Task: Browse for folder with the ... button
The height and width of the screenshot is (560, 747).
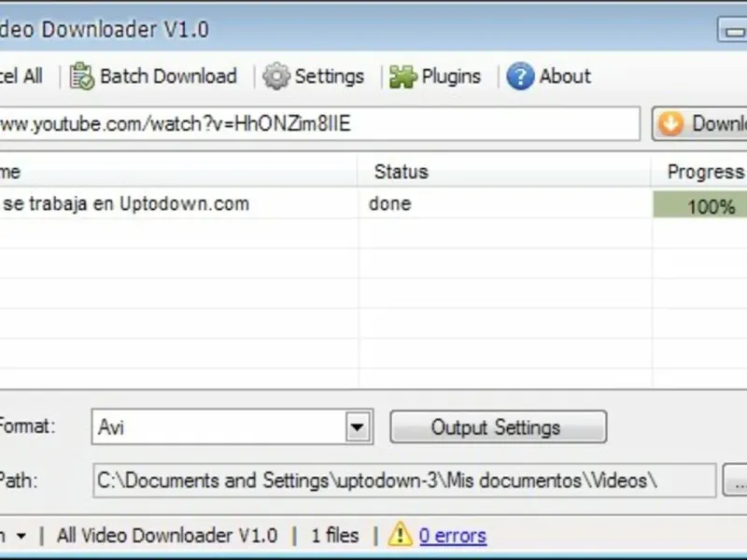Action: [735, 481]
